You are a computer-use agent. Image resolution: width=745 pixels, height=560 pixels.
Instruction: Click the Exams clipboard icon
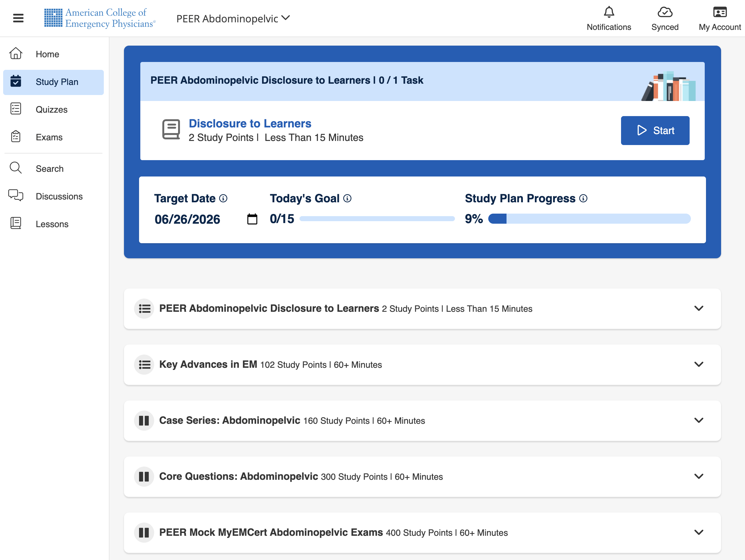click(16, 136)
